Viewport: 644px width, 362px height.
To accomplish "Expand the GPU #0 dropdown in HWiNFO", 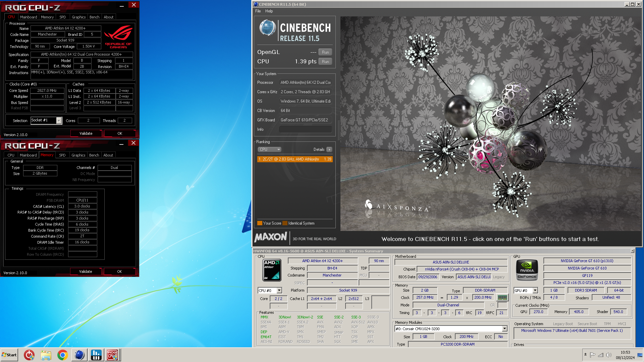I will 535,291.
